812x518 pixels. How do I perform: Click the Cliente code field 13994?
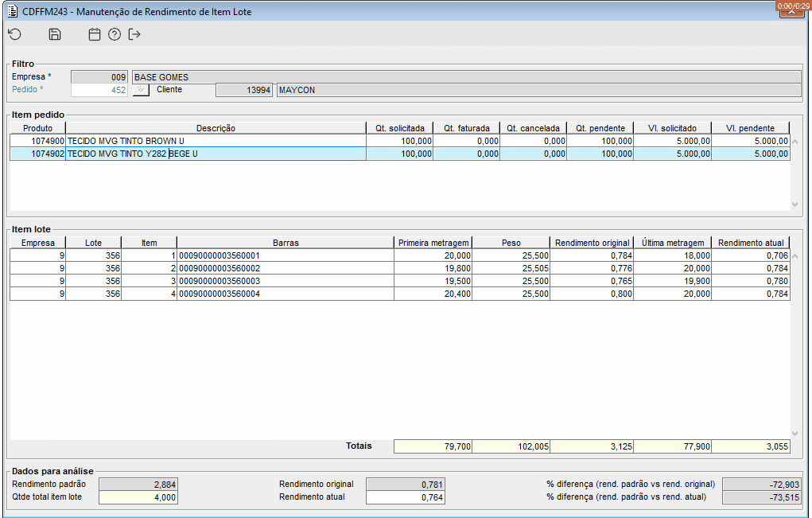(x=244, y=90)
